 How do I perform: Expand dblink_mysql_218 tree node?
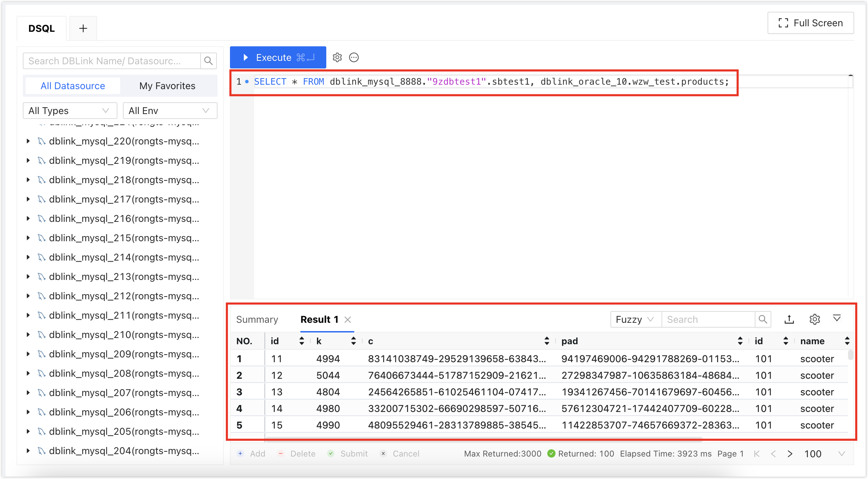tap(28, 180)
